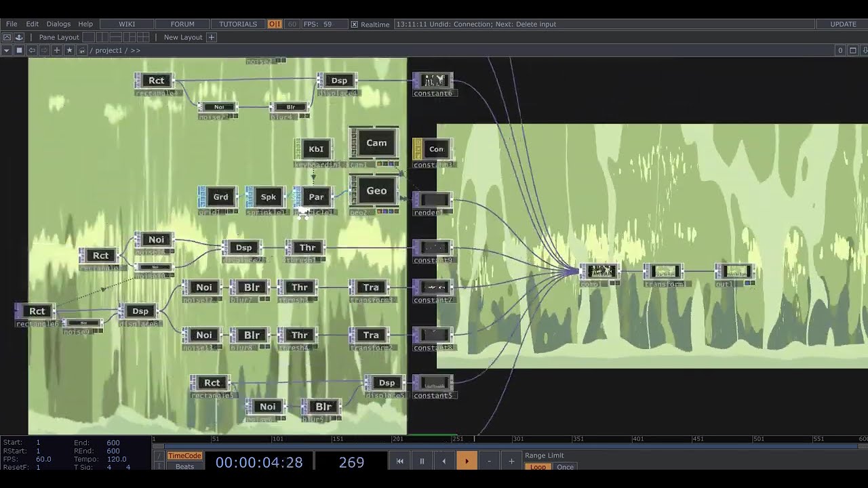Click timeline ruler at frame 401
Viewport: 868px width, 488px height.
pos(638,439)
